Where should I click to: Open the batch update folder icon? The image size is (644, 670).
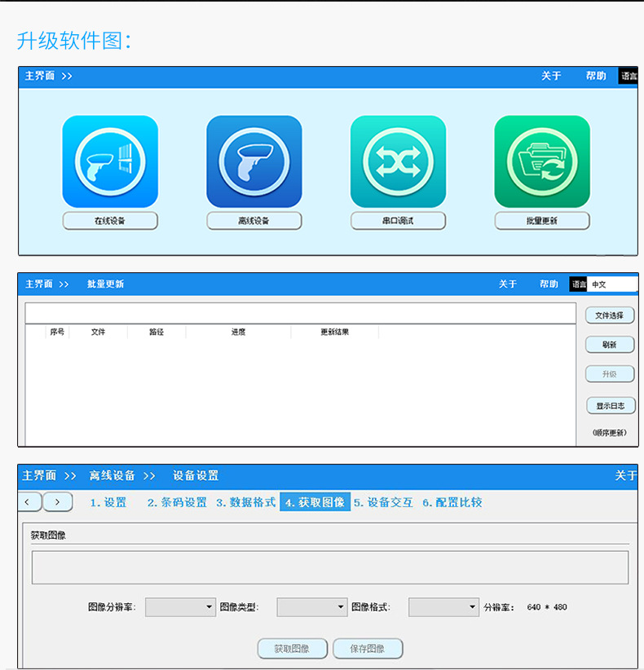click(542, 161)
